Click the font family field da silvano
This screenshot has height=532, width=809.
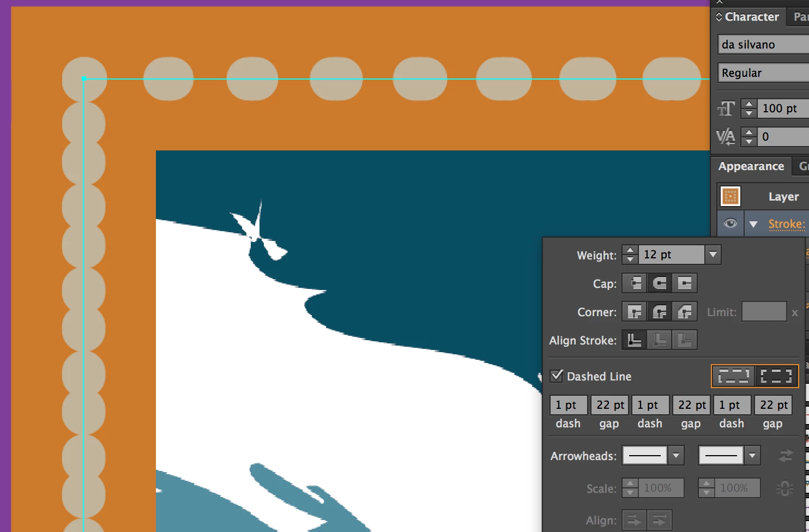[763, 45]
